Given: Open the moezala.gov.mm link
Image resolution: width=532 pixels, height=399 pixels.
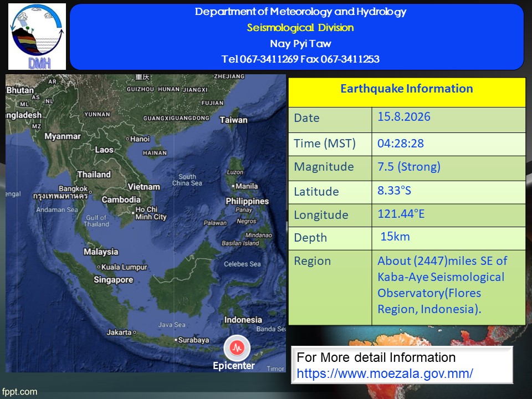Looking at the screenshot, I should click(x=385, y=374).
